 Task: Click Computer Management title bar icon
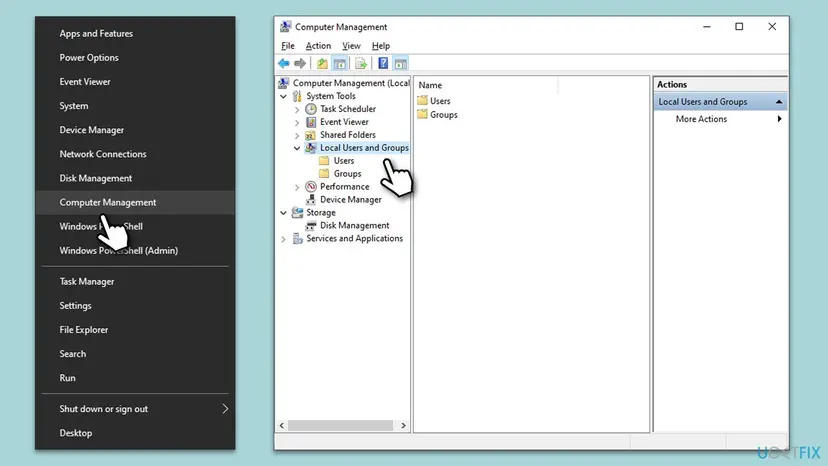286,26
